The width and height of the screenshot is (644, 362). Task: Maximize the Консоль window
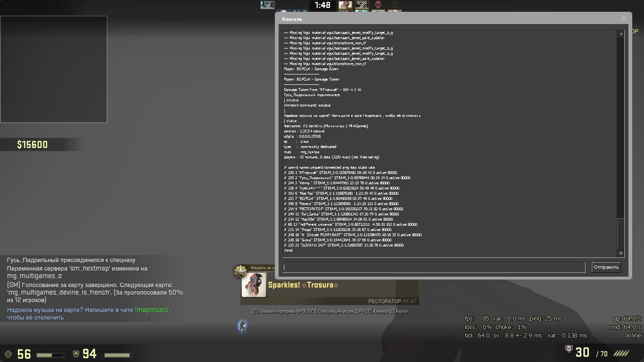click(623, 19)
